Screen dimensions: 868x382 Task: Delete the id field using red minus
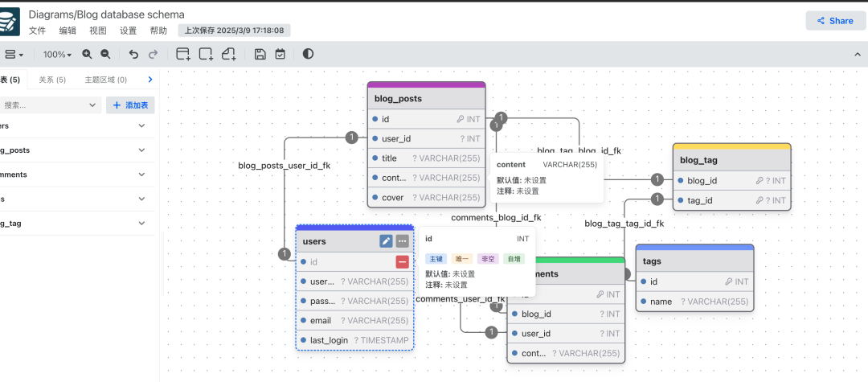[402, 262]
